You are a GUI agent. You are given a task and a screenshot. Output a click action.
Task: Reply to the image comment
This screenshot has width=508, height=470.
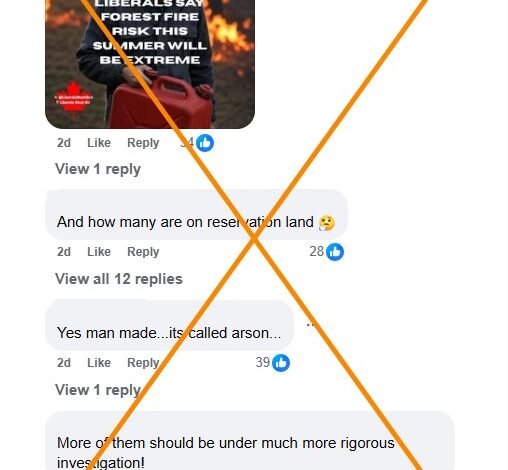pyautogui.click(x=143, y=143)
